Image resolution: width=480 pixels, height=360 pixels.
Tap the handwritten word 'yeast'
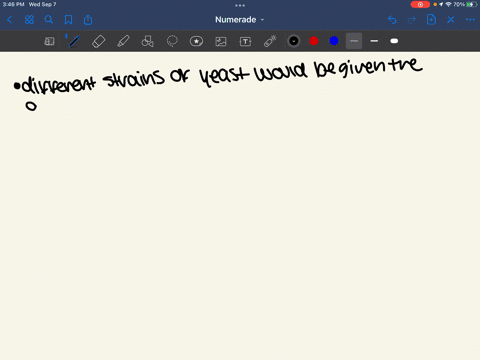[224, 76]
